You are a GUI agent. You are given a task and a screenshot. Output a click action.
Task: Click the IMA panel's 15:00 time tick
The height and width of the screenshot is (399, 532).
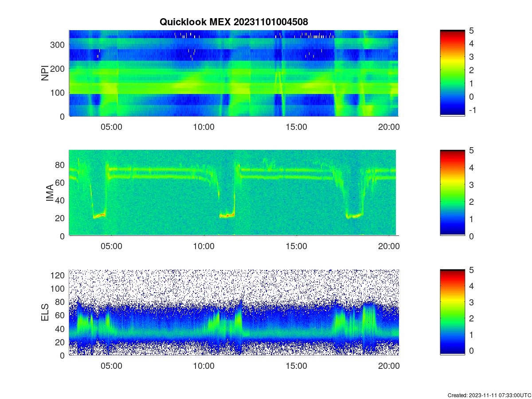297,246
